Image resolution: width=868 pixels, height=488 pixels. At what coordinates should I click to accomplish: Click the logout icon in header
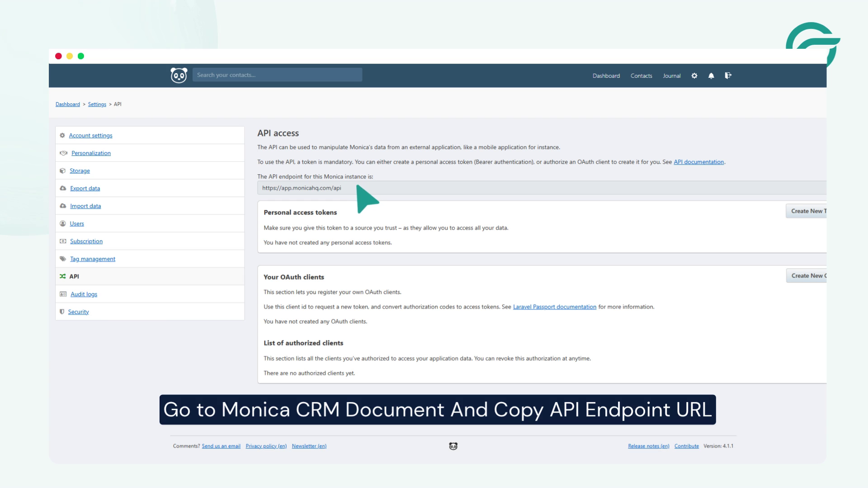click(728, 75)
